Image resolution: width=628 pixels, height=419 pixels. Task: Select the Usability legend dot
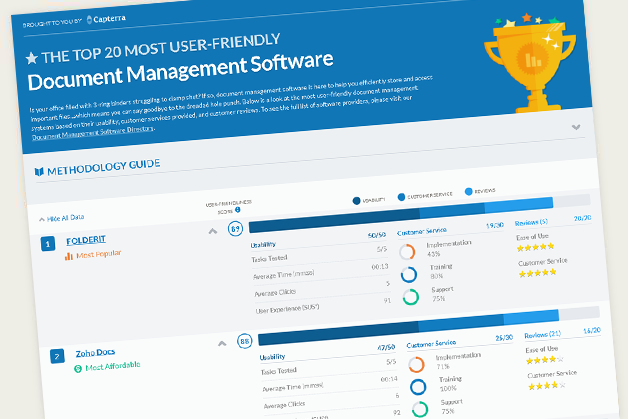356,201
